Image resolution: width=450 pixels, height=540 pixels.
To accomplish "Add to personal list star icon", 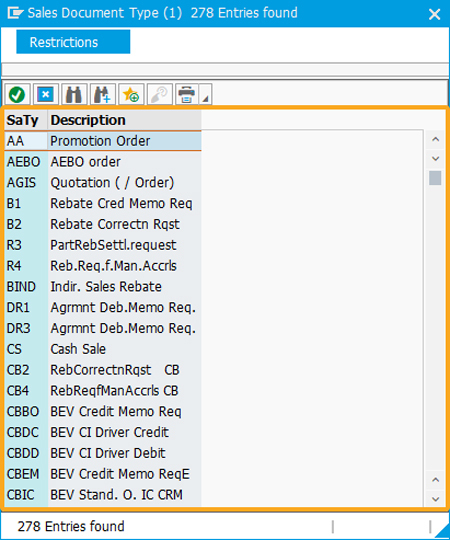I will [x=131, y=94].
